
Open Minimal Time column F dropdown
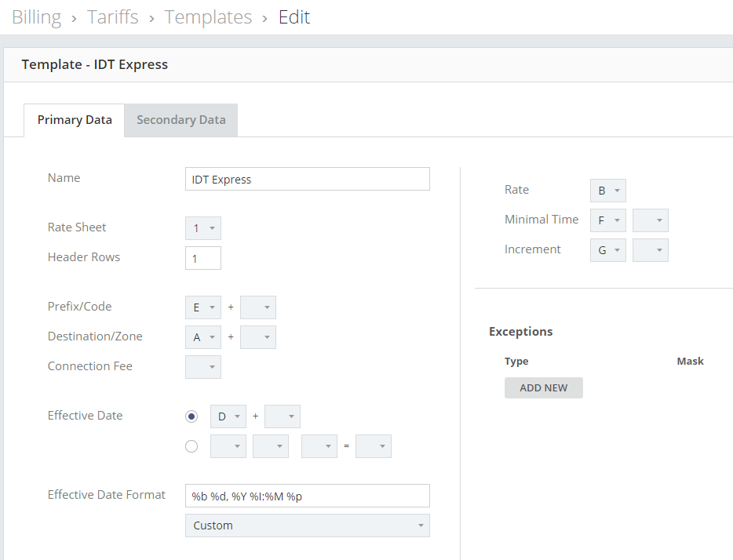tap(607, 220)
